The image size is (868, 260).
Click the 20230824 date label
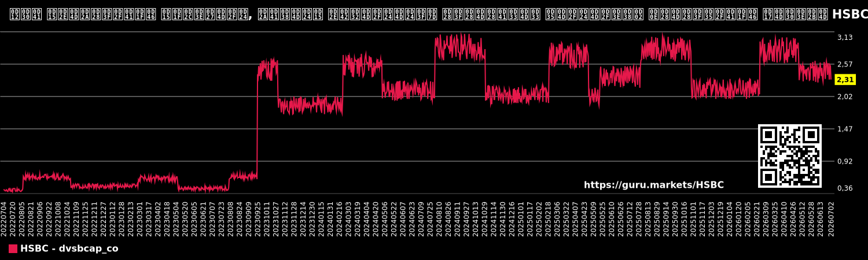pos(240,218)
